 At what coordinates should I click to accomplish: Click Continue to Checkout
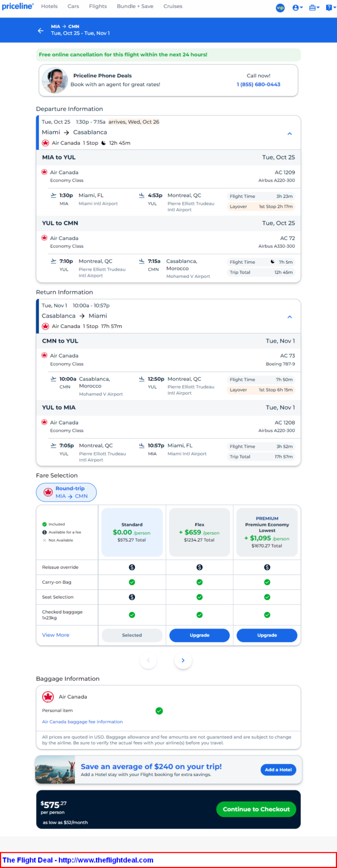(256, 809)
